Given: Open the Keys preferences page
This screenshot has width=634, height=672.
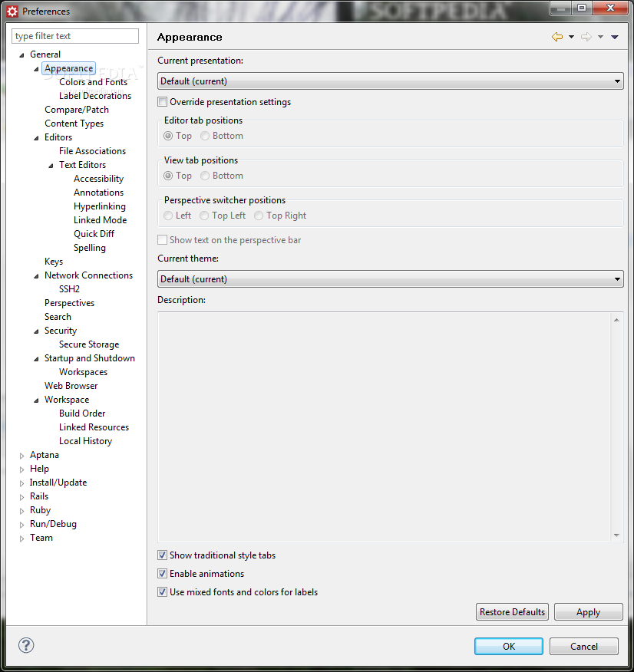Looking at the screenshot, I should coord(54,262).
